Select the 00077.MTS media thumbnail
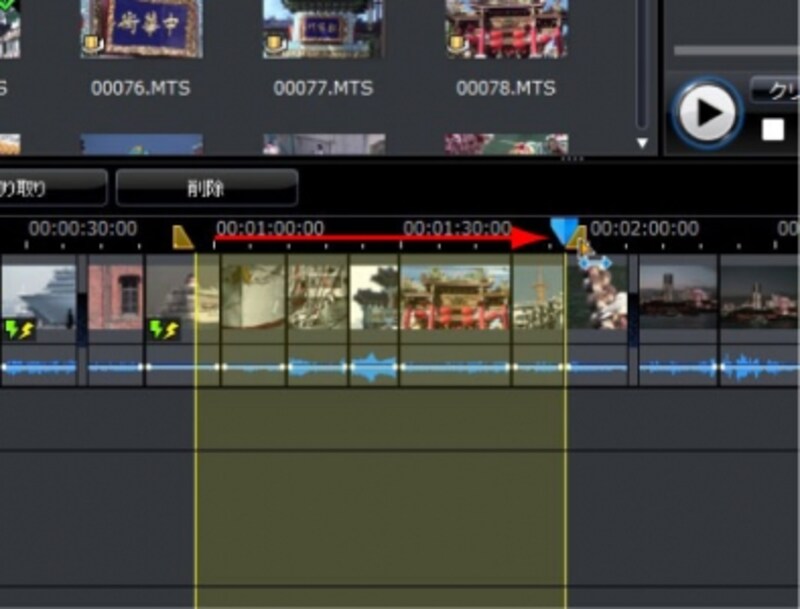 322,28
